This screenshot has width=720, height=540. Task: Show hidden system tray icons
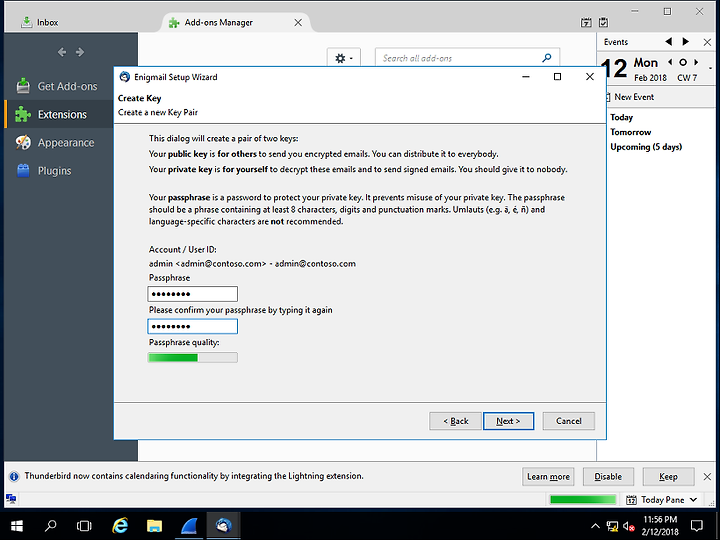click(595, 526)
